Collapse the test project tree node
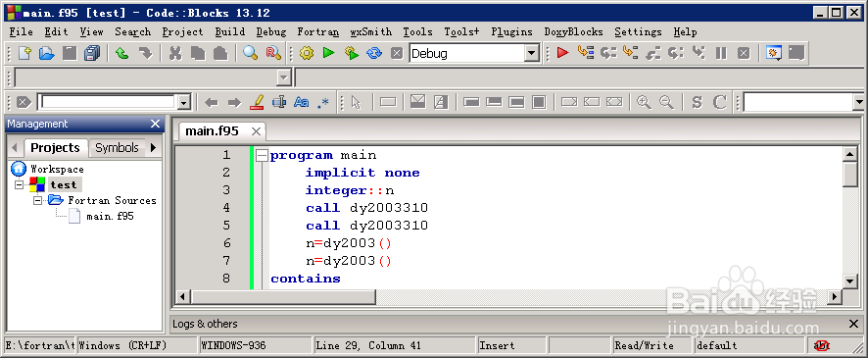This screenshot has width=868, height=358. (x=20, y=184)
